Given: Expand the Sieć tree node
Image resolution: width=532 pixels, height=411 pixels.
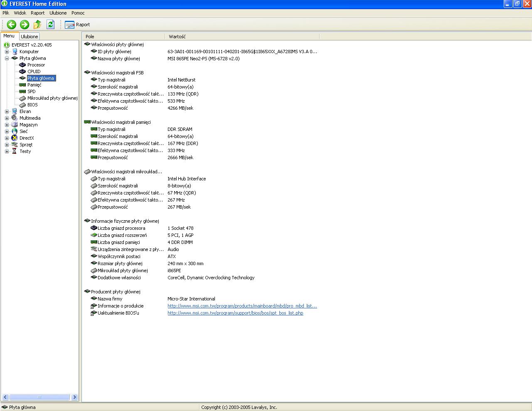Looking at the screenshot, I should (7, 131).
